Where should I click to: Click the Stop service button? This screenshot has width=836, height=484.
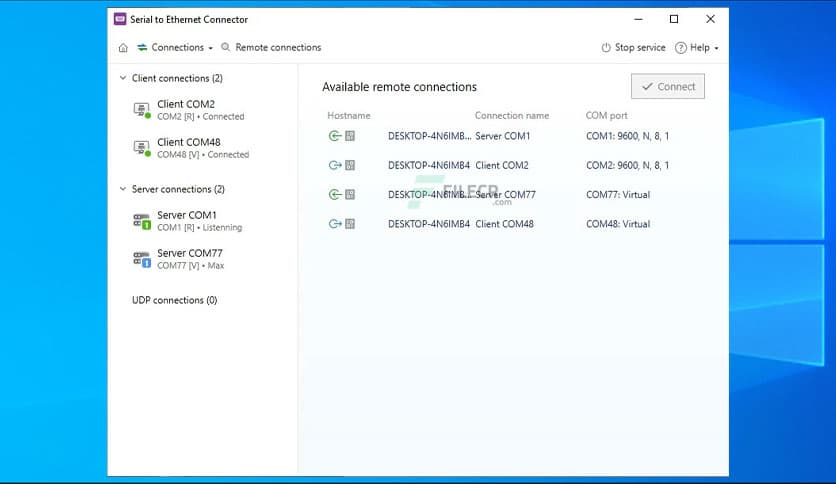coord(633,48)
